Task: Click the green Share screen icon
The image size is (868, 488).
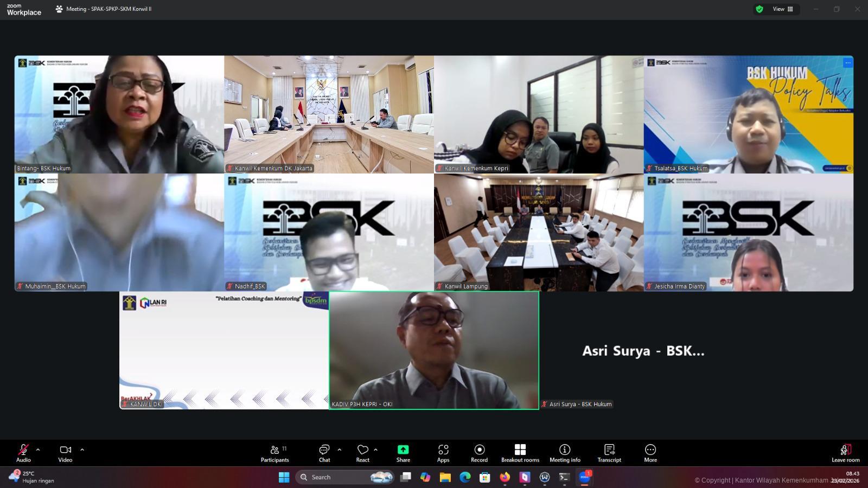Action: point(403,450)
